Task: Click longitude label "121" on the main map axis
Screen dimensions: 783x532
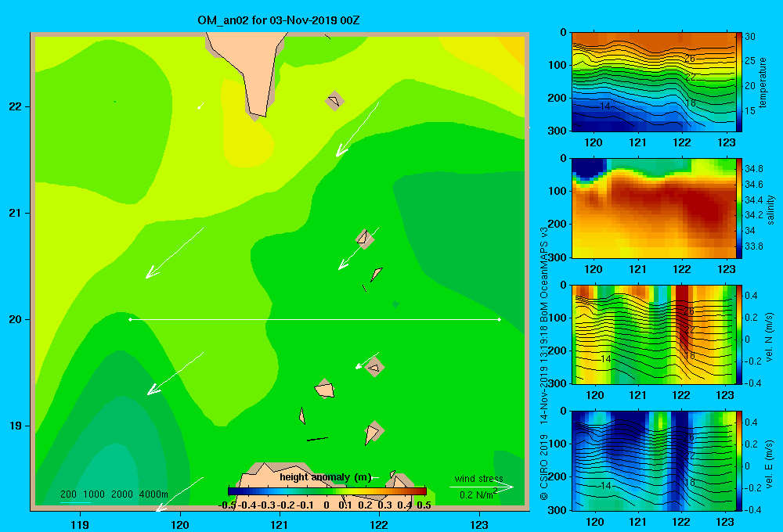Action: [x=280, y=524]
